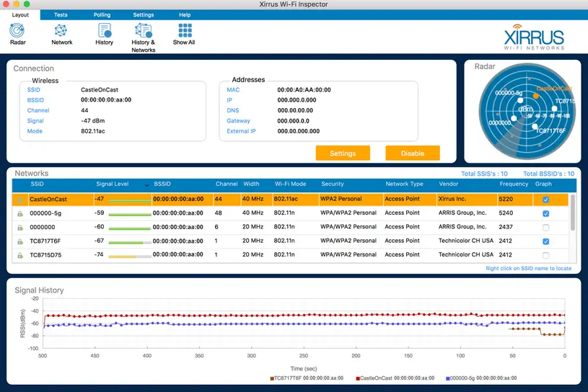Sort by Network Type column header
This screenshot has width=588, height=392.
(x=404, y=184)
